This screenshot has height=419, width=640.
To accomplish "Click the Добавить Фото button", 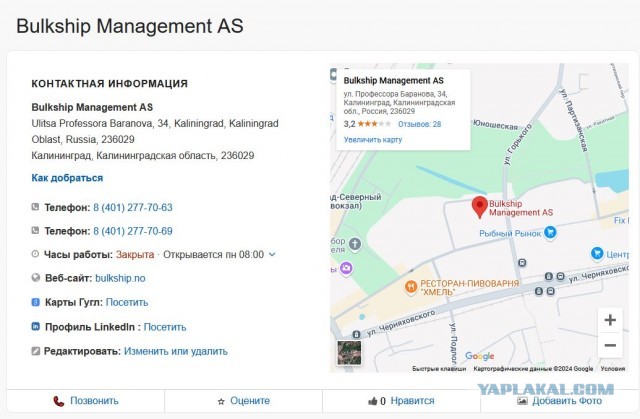I will click(x=560, y=401).
